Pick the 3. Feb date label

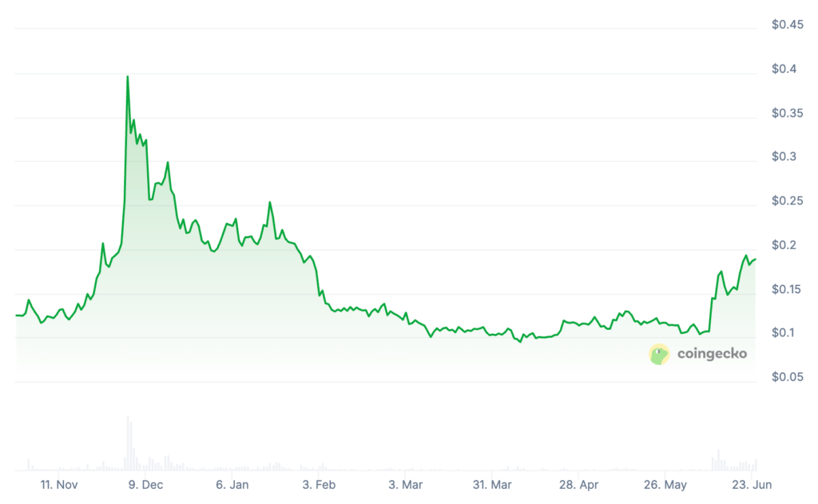coord(320,485)
